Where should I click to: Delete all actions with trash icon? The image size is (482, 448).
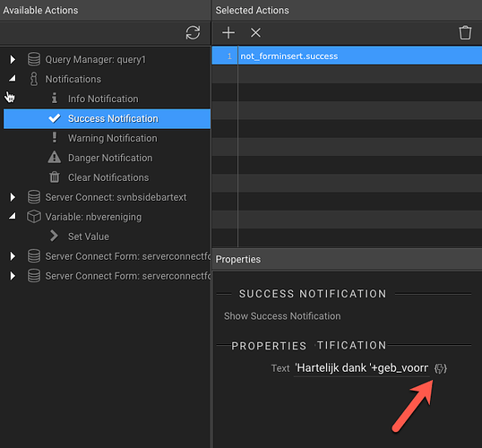(465, 32)
